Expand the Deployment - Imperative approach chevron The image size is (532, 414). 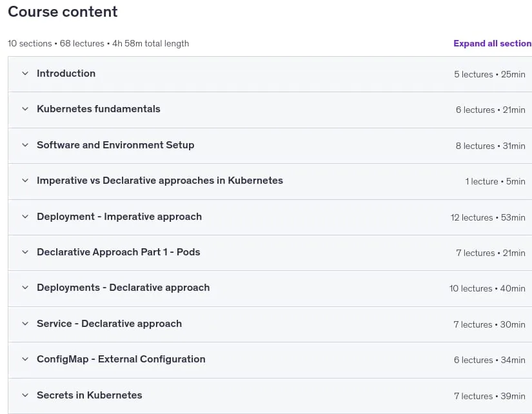[x=25, y=217]
